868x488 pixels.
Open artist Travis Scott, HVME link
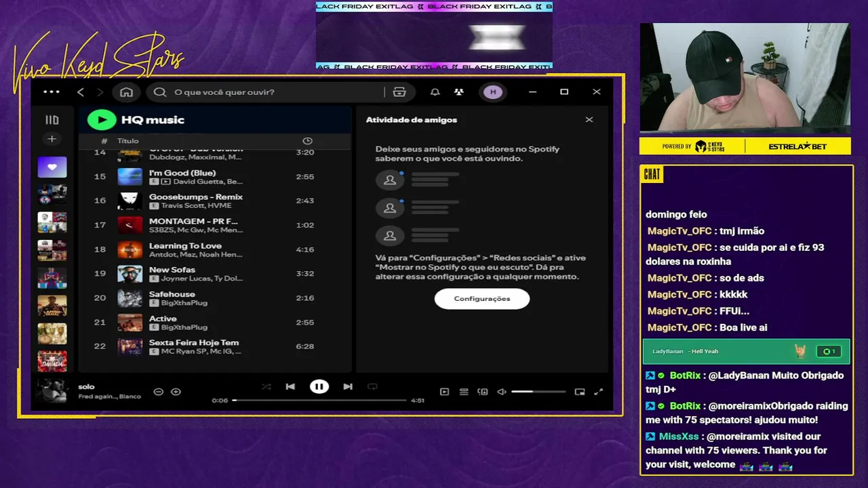pyautogui.click(x=196, y=205)
